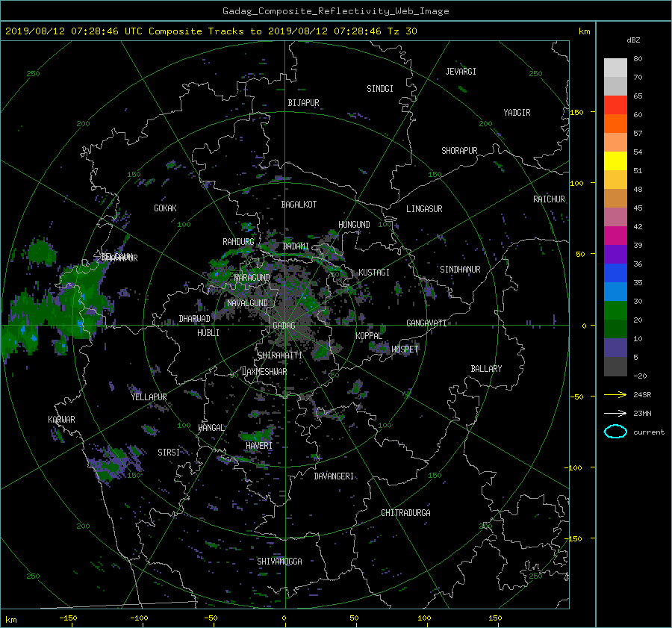Screen dimensions: 672x628
Task: Click the SINDGI city label
Action: 380,88
